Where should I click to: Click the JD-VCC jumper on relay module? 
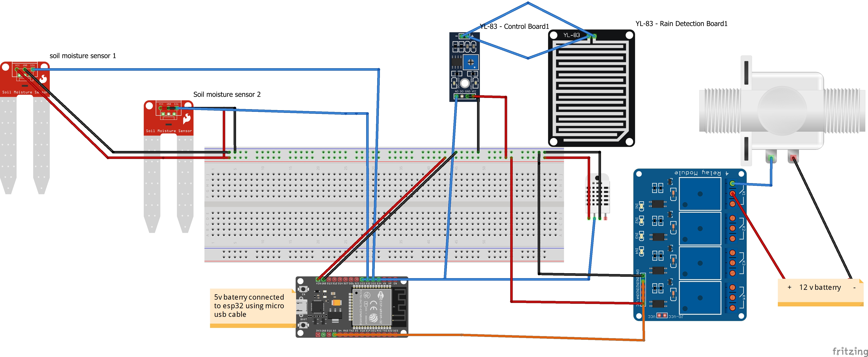tap(662, 316)
